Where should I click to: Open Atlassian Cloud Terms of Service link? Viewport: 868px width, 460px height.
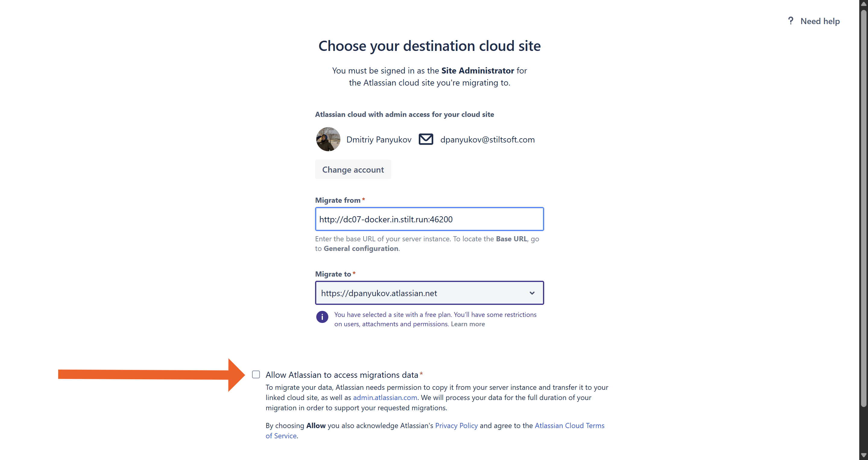tap(569, 425)
